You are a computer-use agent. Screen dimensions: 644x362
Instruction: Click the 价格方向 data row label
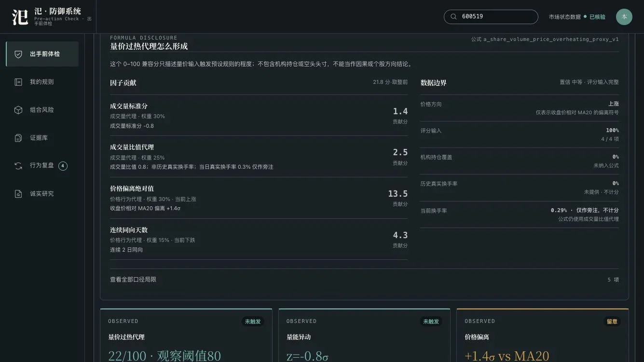coord(431,104)
